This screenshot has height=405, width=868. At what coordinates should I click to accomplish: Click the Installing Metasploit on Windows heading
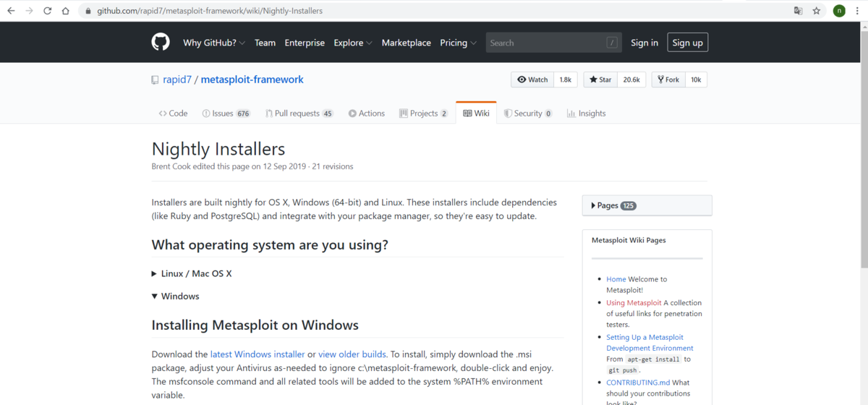255,325
